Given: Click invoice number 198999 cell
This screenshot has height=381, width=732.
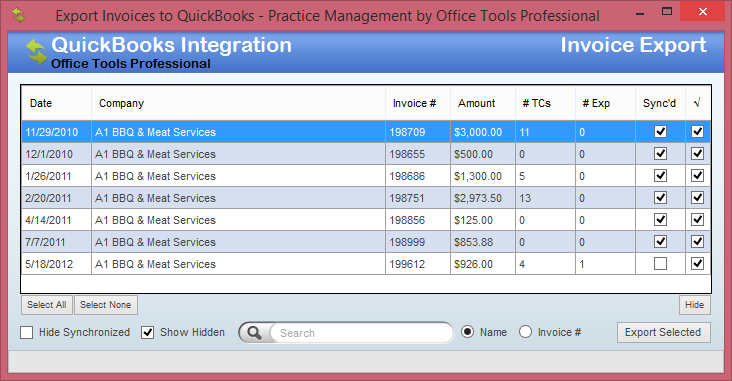Looking at the screenshot, I should click(x=418, y=241).
